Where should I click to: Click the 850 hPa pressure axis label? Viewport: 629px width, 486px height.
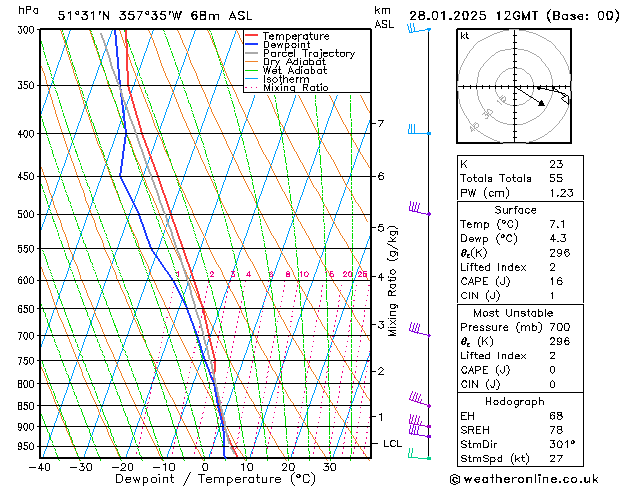28,406
